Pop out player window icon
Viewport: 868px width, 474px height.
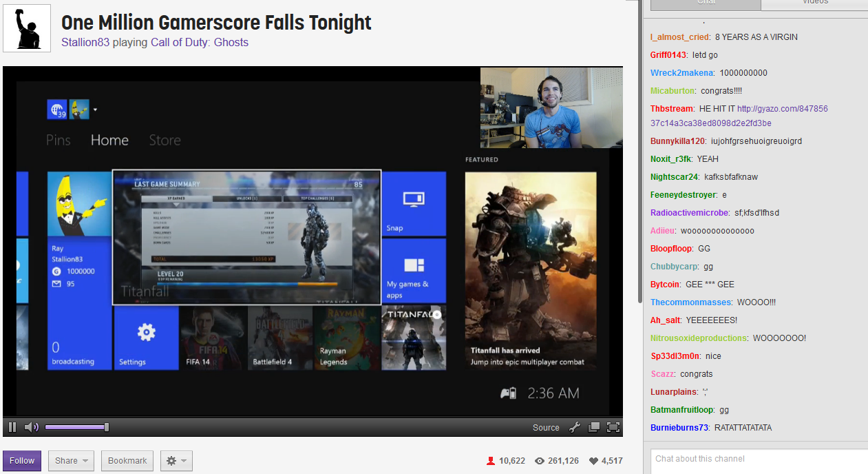[x=594, y=427]
